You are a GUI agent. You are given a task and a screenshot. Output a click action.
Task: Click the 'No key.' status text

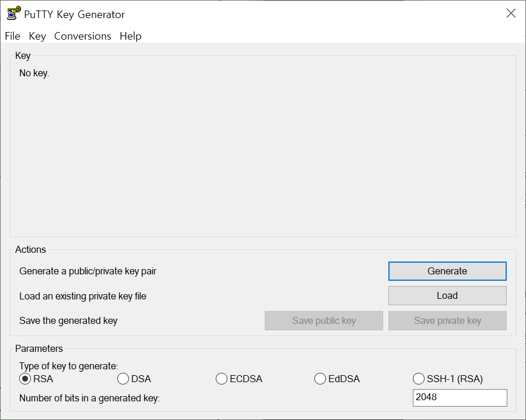click(34, 73)
